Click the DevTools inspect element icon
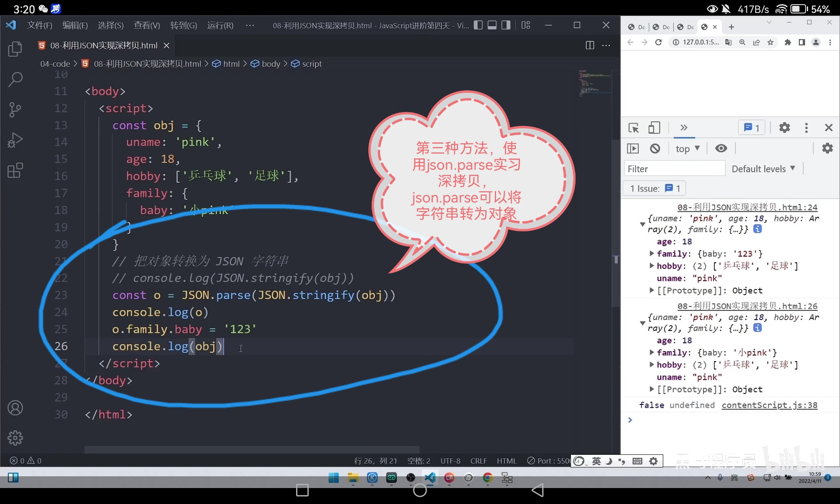 [x=633, y=128]
